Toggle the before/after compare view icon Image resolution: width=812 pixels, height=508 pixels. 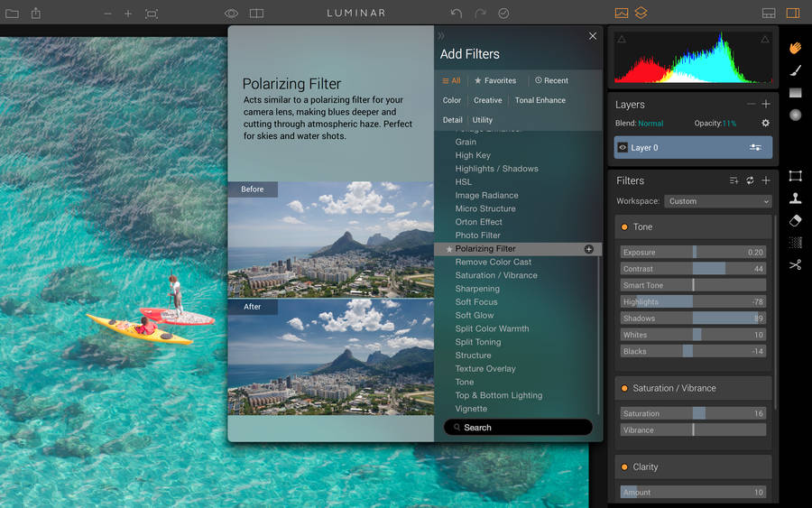point(256,14)
